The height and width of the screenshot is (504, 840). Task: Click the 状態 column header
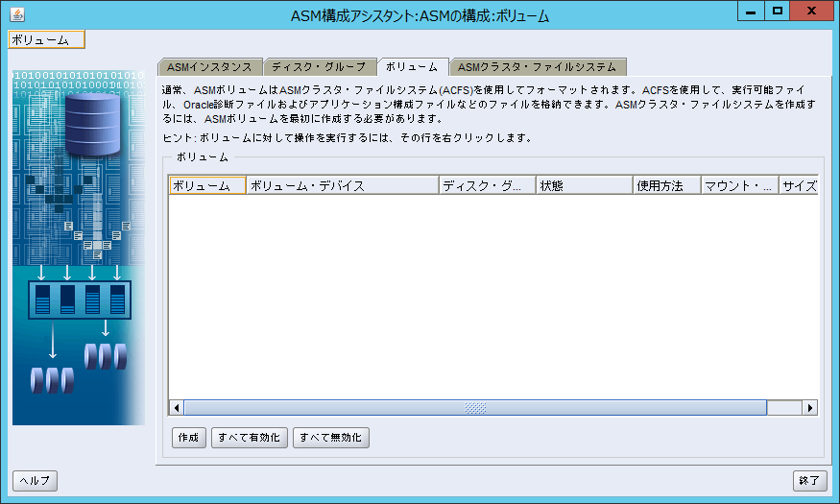point(585,185)
